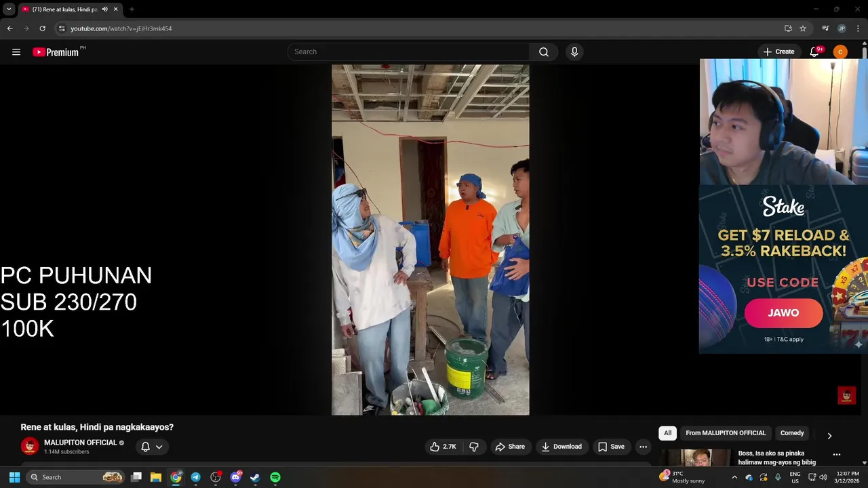Open the Windows Start menu
The image size is (868, 488).
[14, 477]
